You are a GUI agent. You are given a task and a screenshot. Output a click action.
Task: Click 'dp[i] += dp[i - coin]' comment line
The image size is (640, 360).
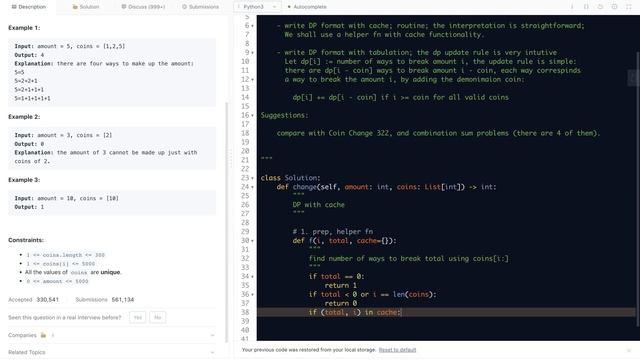[400, 98]
